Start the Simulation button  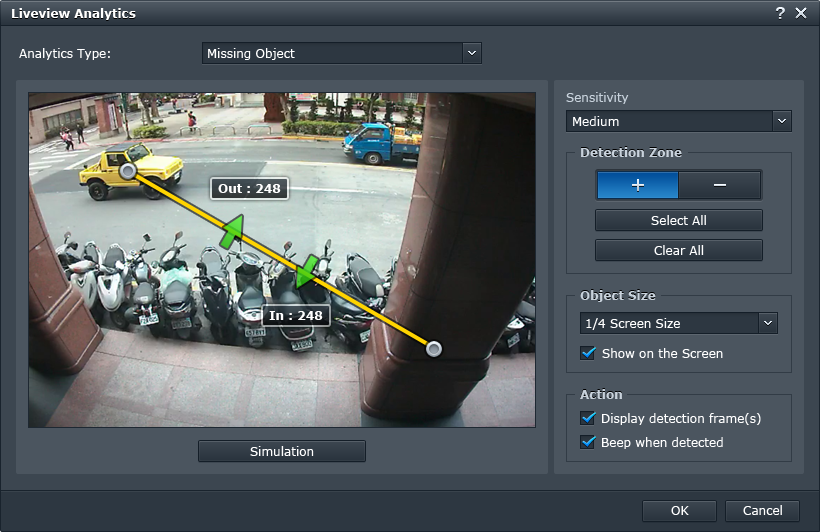282,451
